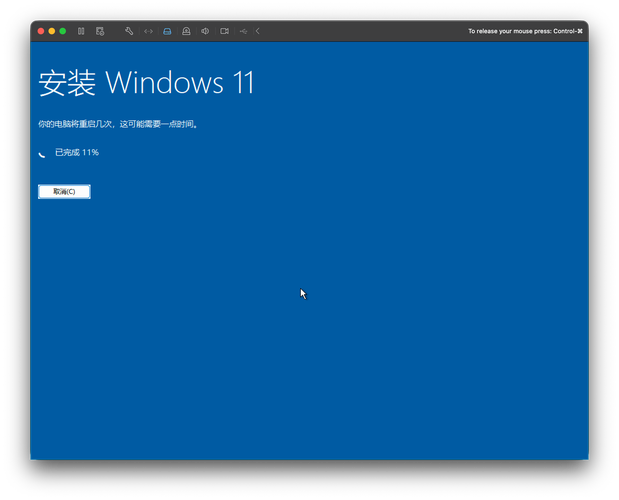619x500 pixels.
Task: Click the sound card speaker icon
Action: click(205, 31)
